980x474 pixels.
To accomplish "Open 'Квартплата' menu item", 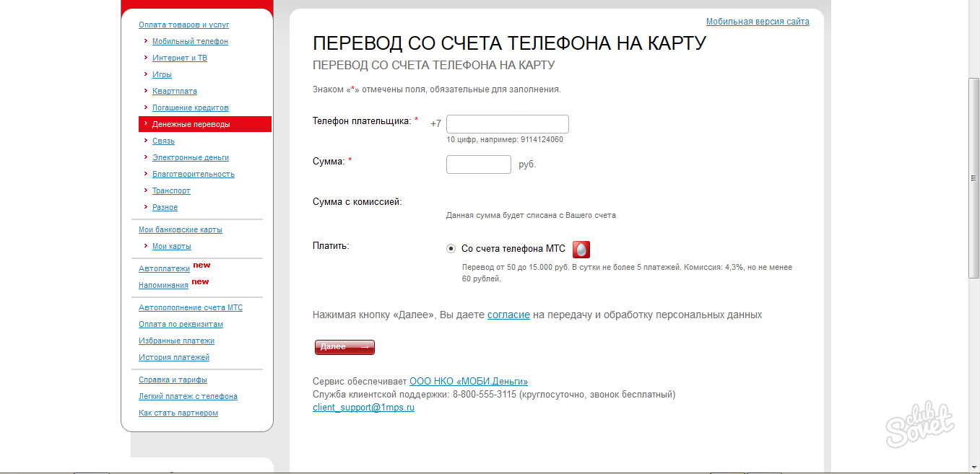I will point(175,91).
